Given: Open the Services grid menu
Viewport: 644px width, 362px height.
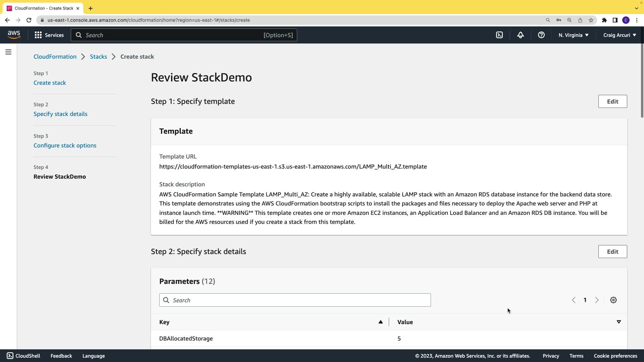Looking at the screenshot, I should tap(49, 35).
